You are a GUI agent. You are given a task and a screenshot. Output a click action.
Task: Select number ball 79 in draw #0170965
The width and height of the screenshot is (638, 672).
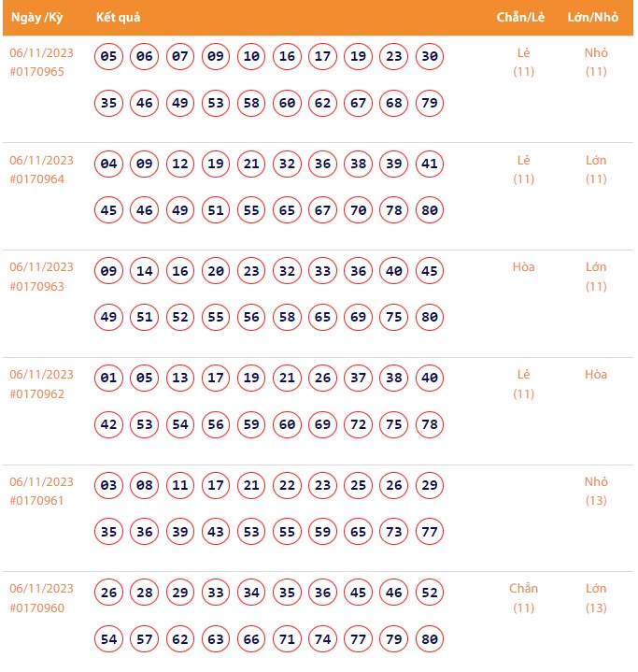(430, 103)
